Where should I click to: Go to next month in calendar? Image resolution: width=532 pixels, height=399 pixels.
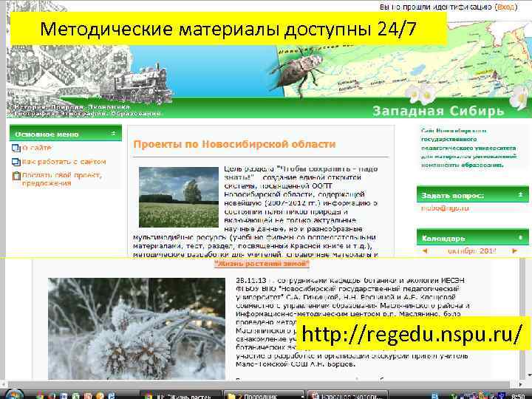point(515,251)
